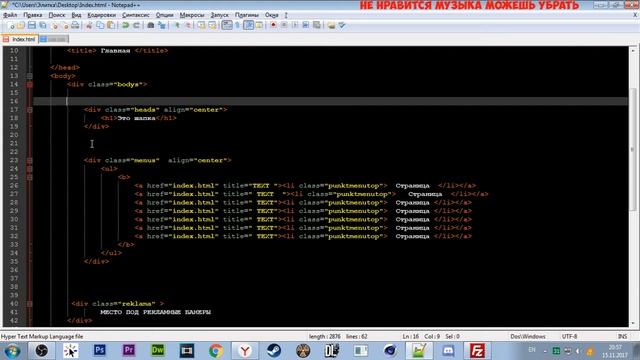640x360 pixels.
Task: Open the Синтаксис menu
Action: pyautogui.click(x=136, y=15)
